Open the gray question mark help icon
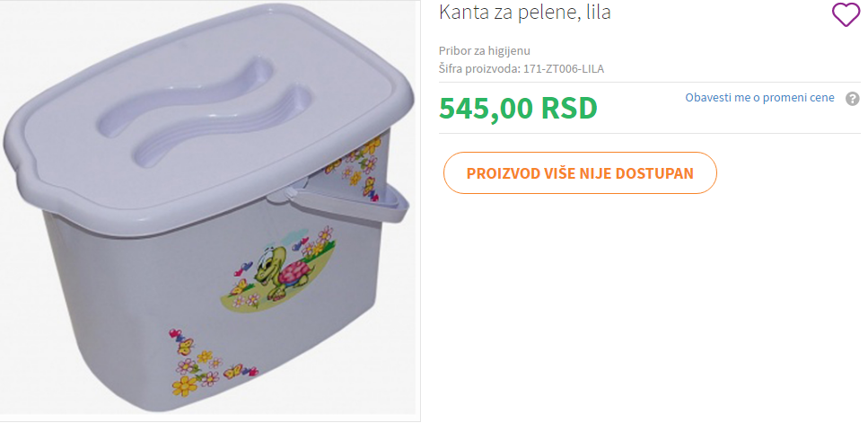868x423 pixels. pos(853,99)
